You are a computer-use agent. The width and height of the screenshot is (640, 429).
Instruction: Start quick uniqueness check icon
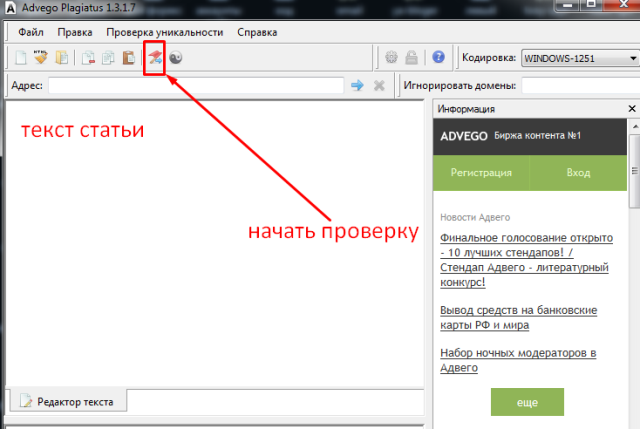(155, 58)
